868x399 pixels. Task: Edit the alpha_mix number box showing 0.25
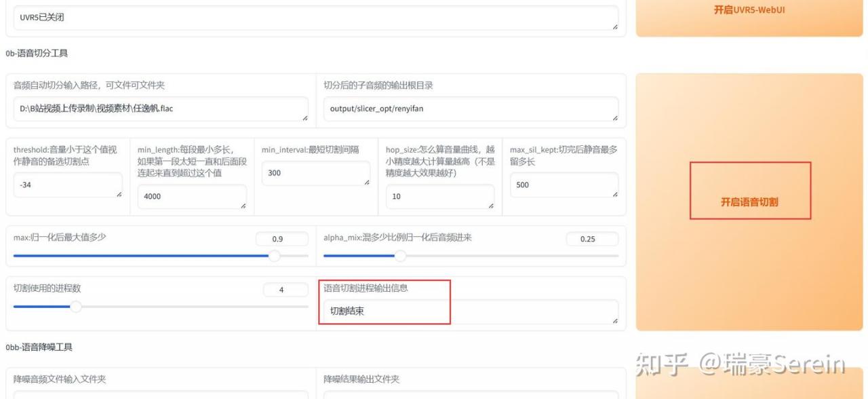[x=592, y=239]
